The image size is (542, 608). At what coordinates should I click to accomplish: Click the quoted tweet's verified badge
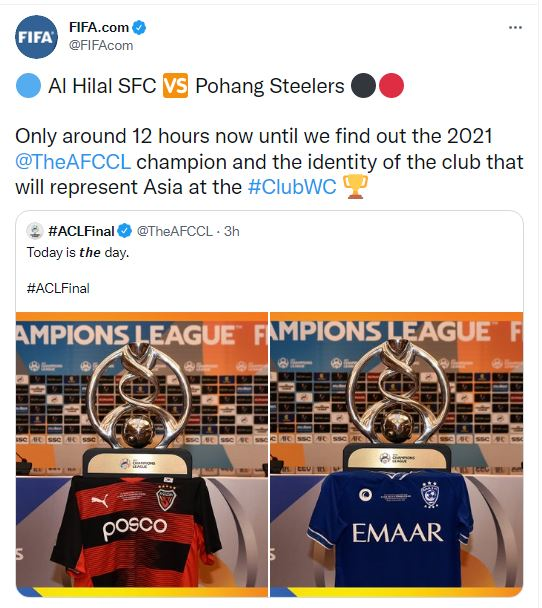pyautogui.click(x=124, y=231)
